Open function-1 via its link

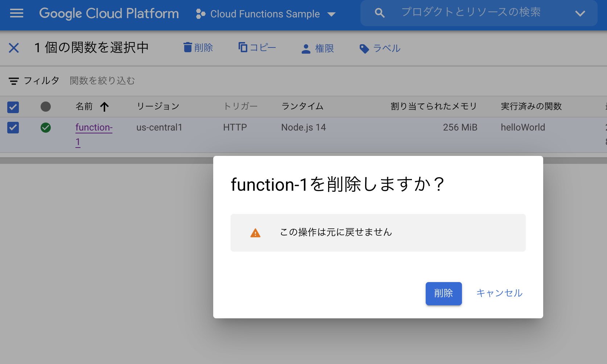click(94, 127)
